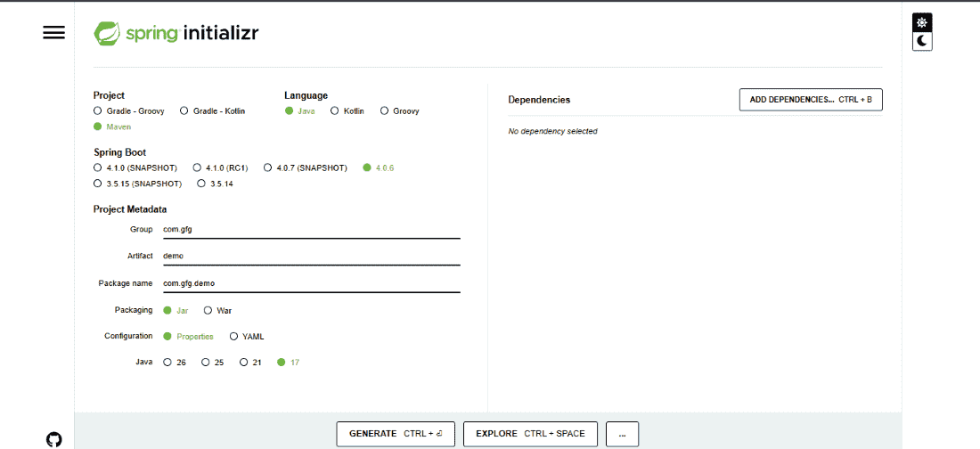Viewport: 980px width, 449px height.
Task: Click the Spring Initializr logo
Action: click(176, 33)
